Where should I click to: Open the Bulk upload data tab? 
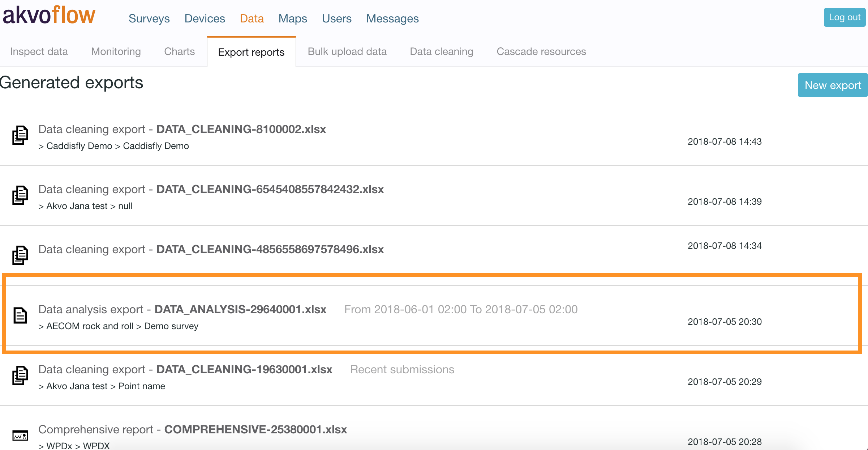347,51
